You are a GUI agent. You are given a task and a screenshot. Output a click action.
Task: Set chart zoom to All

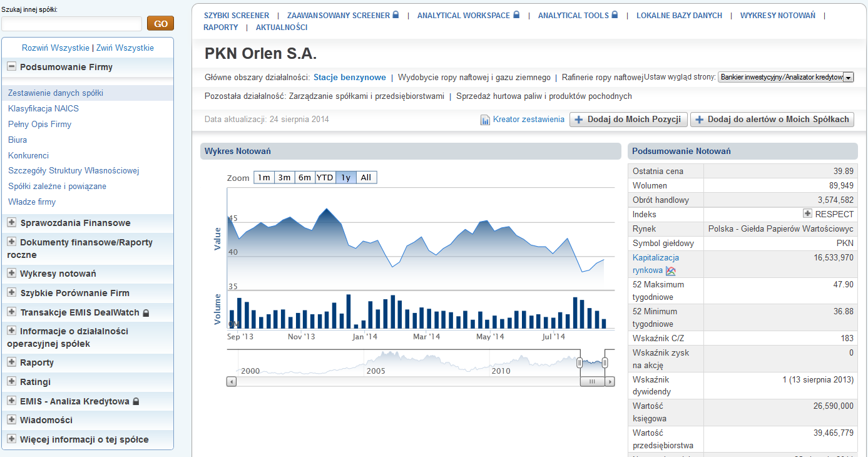[x=366, y=177]
